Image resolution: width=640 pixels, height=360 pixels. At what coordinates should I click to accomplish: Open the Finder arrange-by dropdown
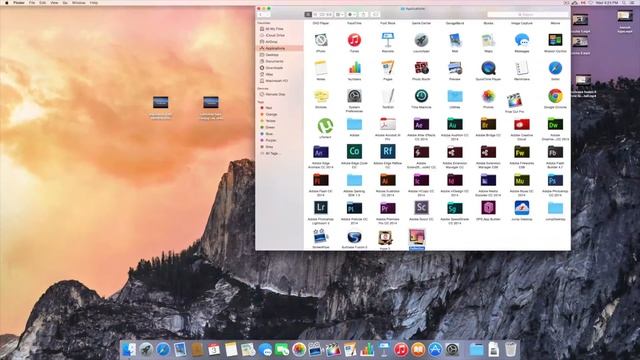click(340, 14)
